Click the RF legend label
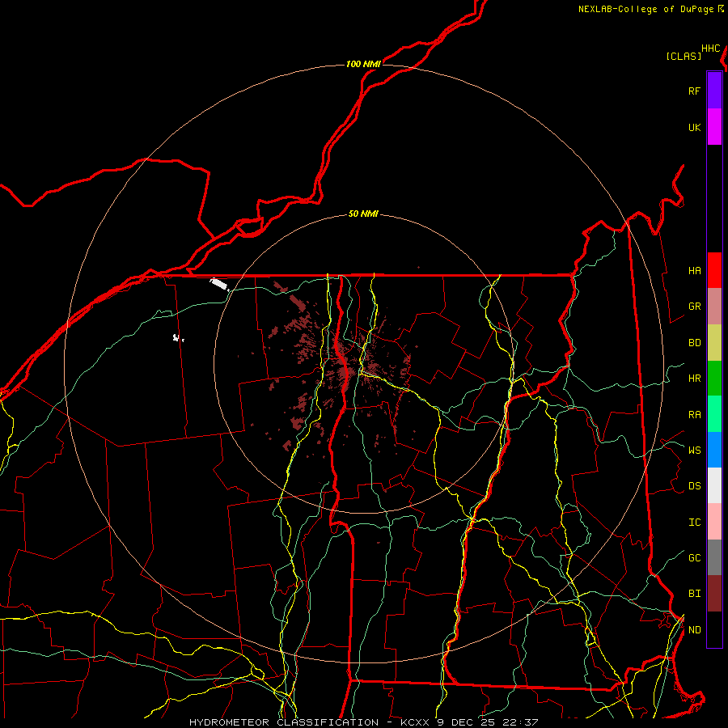The height and width of the screenshot is (728, 728). click(694, 91)
